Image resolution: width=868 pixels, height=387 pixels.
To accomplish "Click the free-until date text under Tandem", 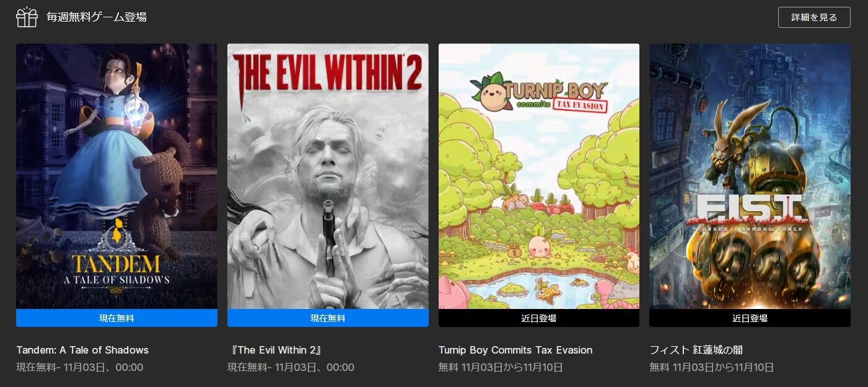I will point(80,367).
